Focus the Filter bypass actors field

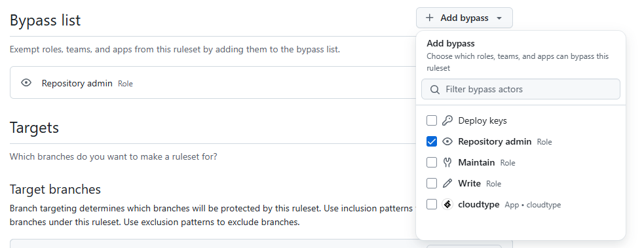coord(521,89)
